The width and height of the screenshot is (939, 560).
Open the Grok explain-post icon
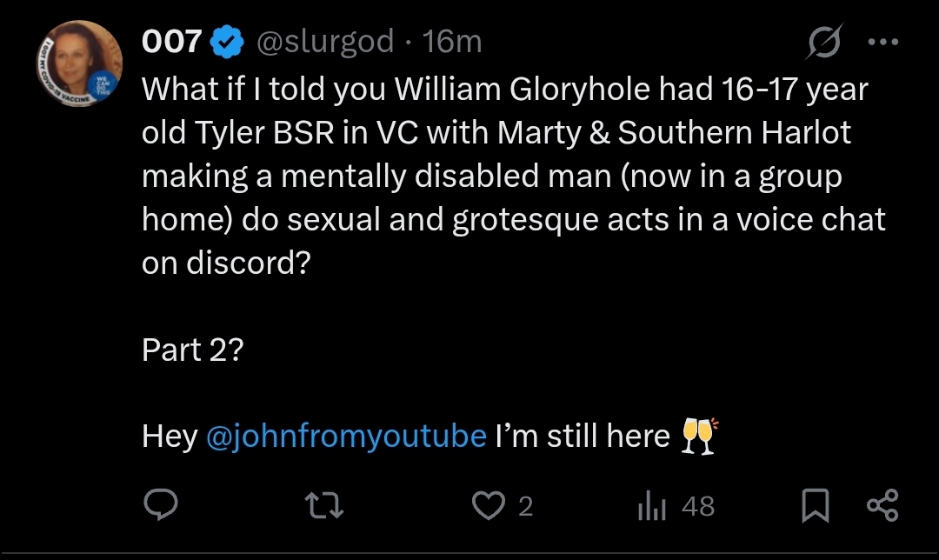pyautogui.click(x=824, y=42)
